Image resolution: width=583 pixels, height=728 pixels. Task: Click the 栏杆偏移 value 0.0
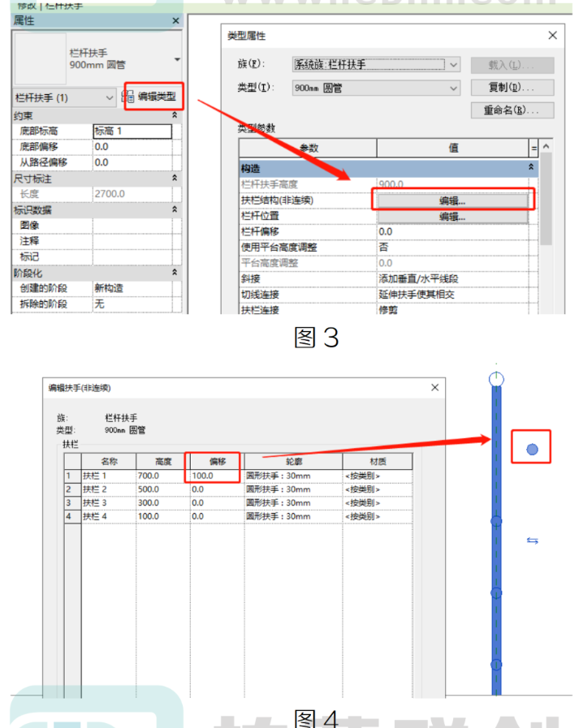pos(452,231)
